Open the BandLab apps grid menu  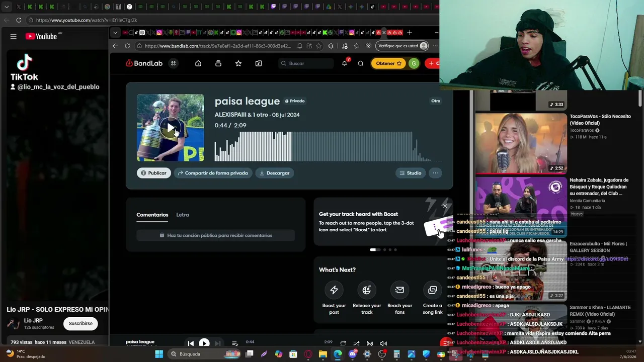[173, 63]
